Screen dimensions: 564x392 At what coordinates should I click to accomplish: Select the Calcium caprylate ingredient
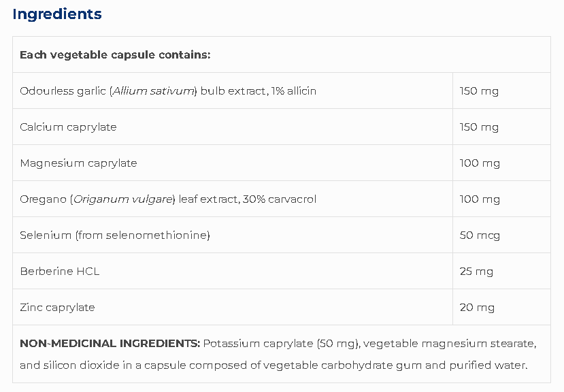click(69, 127)
